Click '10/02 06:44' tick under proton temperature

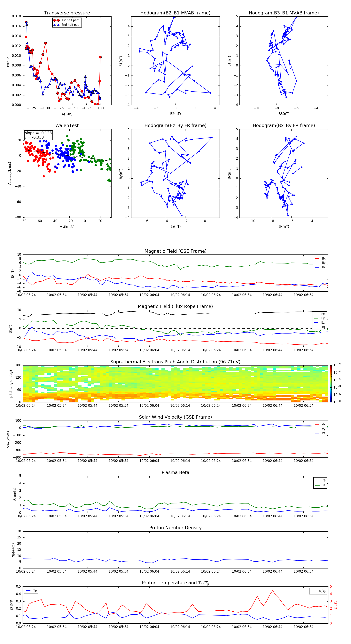273,627
